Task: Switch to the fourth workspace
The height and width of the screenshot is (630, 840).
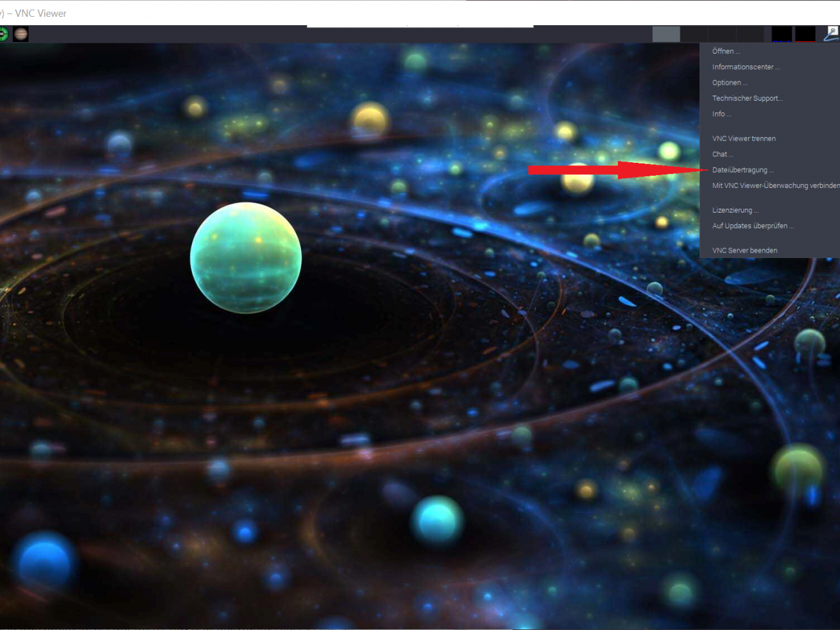Action: (750, 34)
